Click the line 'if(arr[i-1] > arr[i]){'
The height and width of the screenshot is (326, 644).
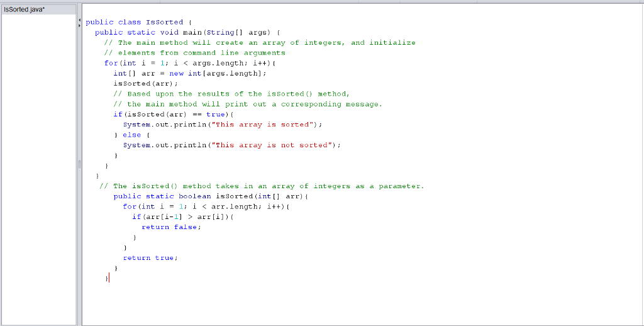pos(183,217)
